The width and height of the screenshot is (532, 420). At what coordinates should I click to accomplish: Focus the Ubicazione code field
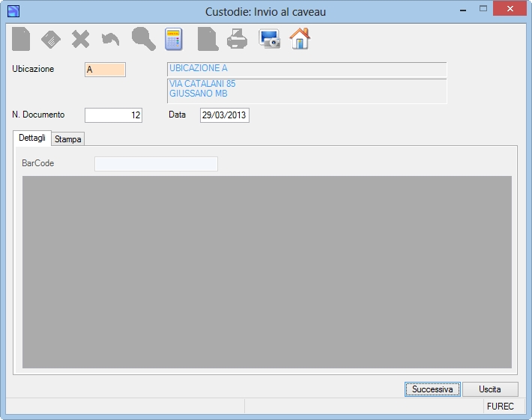105,70
